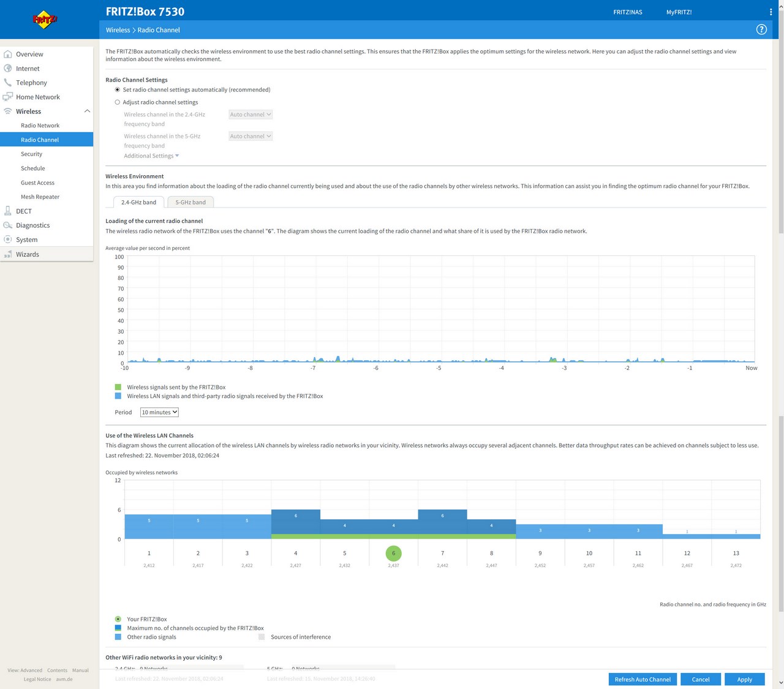Click the Apply button
Image resolution: width=784 pixels, height=689 pixels.
pyautogui.click(x=745, y=679)
